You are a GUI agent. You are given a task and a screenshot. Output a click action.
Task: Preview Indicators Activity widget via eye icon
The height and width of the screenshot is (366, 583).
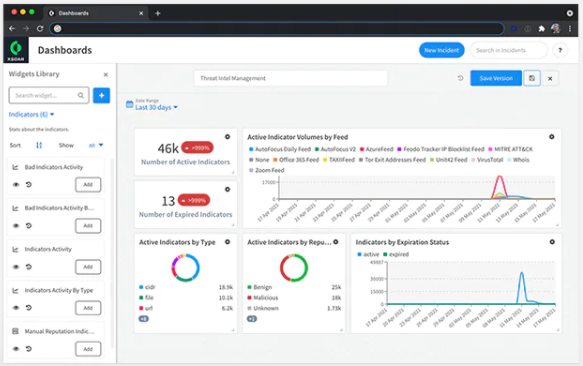click(x=16, y=267)
